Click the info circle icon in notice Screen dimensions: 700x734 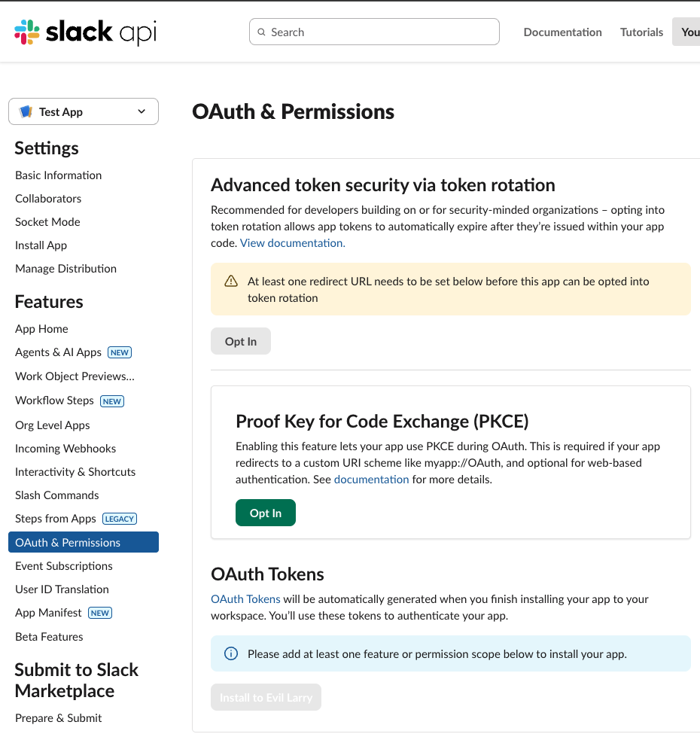pyautogui.click(x=231, y=653)
